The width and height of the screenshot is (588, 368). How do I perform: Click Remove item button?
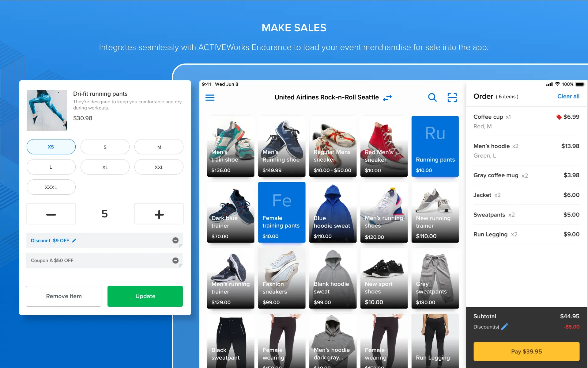click(x=63, y=296)
